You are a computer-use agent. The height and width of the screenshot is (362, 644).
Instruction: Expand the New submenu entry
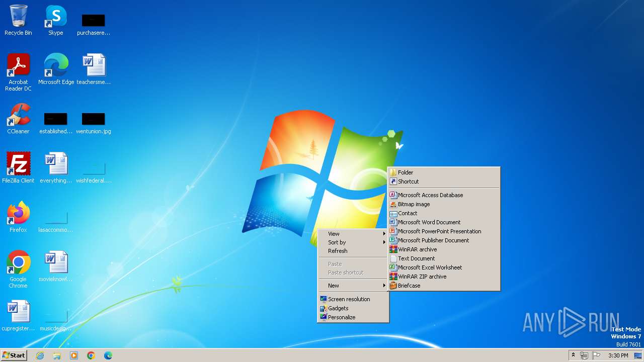point(353,286)
